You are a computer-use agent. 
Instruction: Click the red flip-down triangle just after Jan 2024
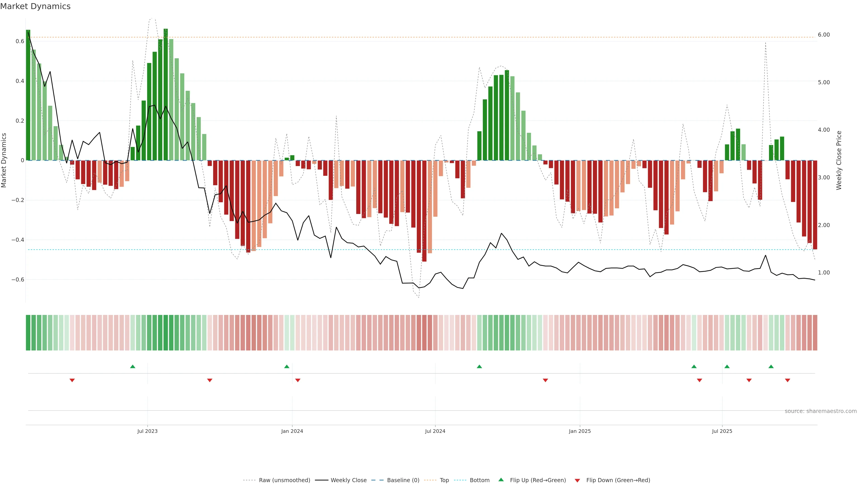[297, 380]
